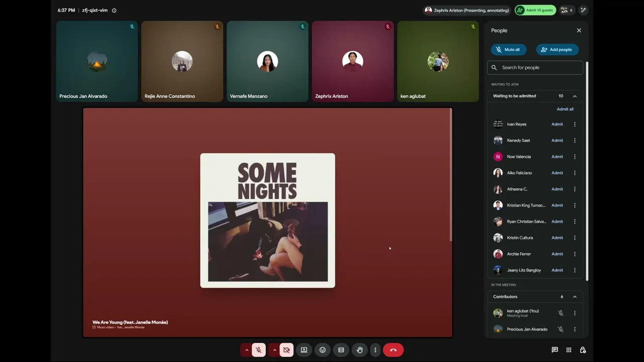Open video settings arrow beside camera
Viewport: 644px width, 362px height.
pyautogui.click(x=274, y=350)
